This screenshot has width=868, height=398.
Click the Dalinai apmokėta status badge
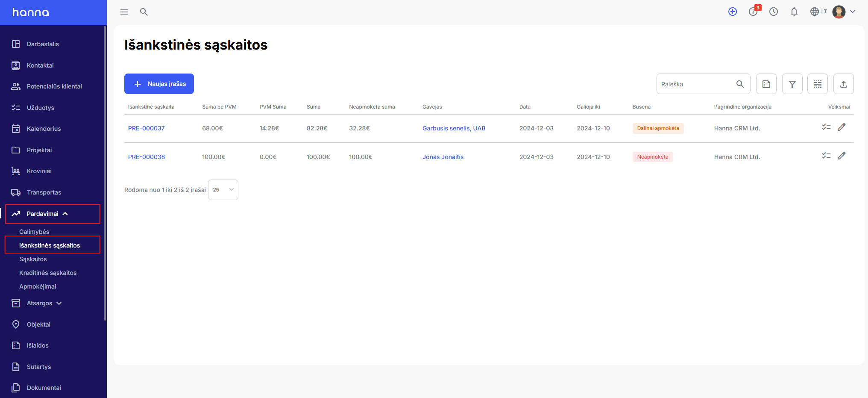pyautogui.click(x=658, y=128)
